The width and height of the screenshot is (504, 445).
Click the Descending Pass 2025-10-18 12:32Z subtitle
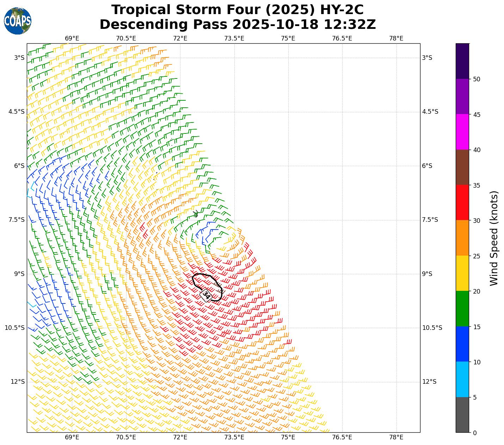[x=237, y=25]
